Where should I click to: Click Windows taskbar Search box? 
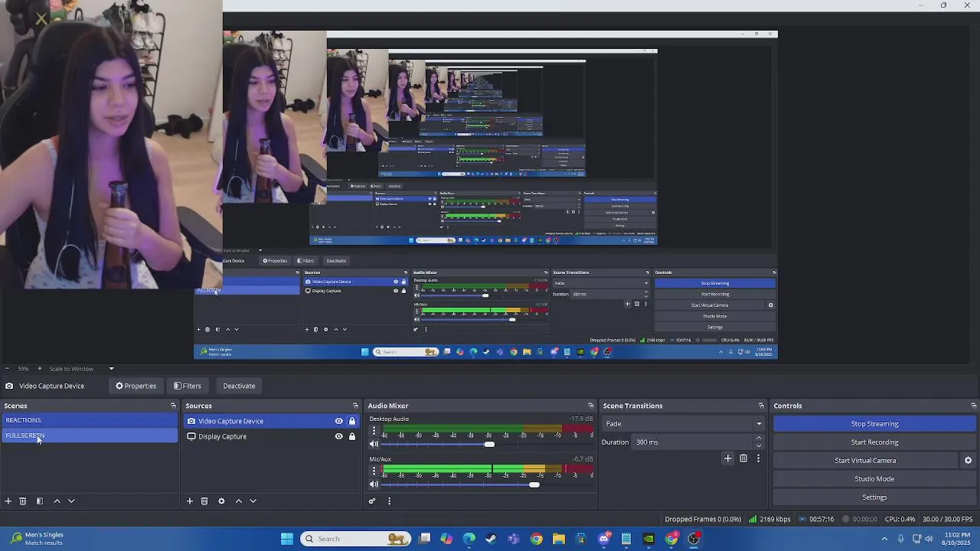coord(356,539)
